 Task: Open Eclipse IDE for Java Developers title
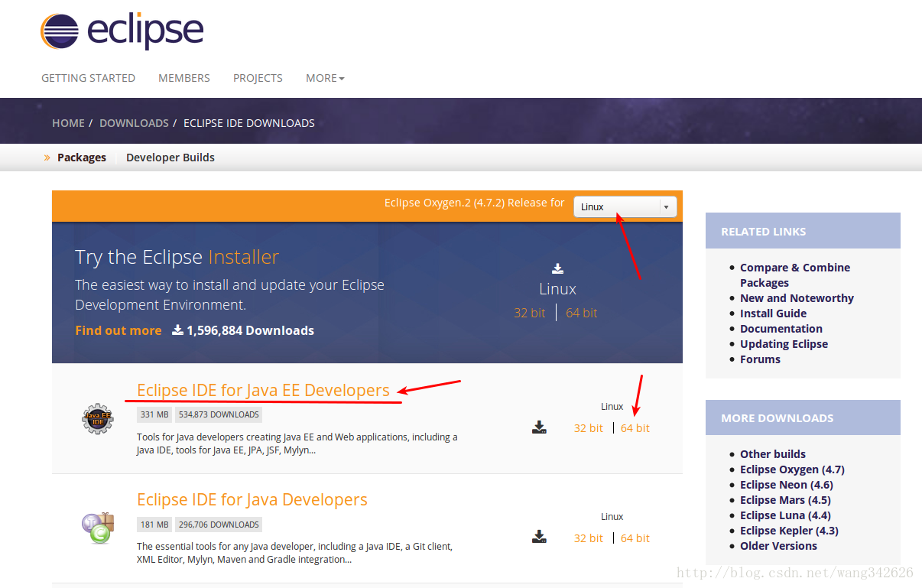coord(252,499)
